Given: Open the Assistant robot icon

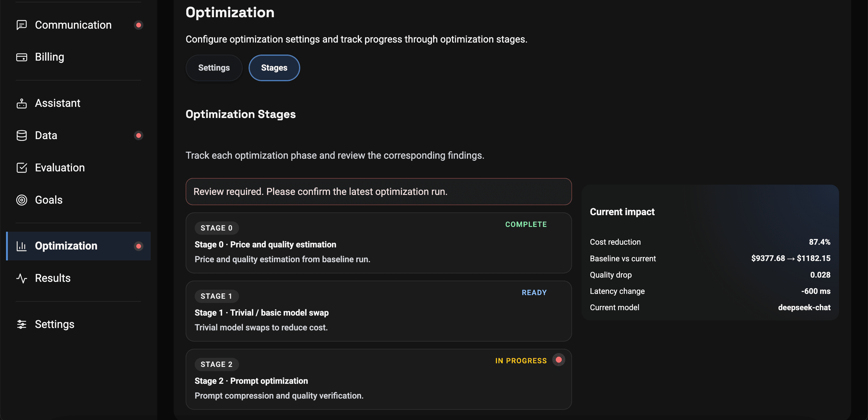Looking at the screenshot, I should [x=22, y=103].
